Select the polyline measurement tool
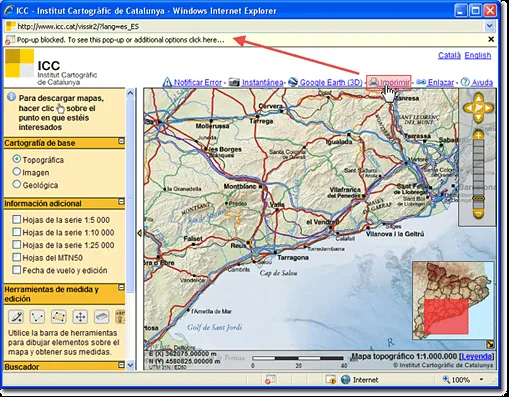Image resolution: width=509 pixels, height=397 pixels. coord(37,316)
